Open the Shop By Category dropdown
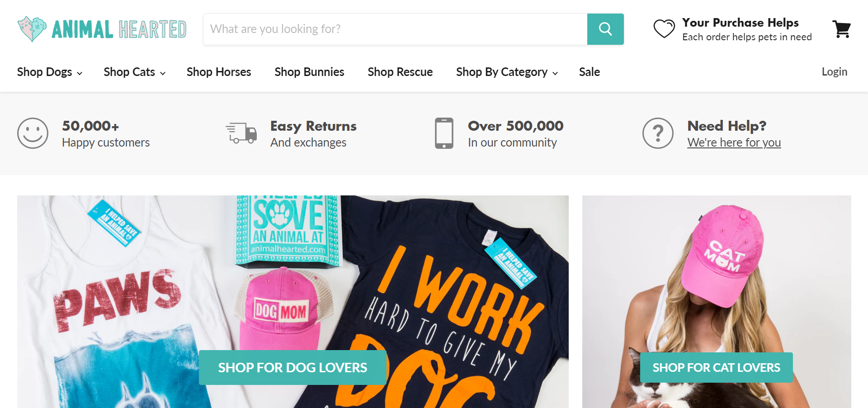 click(503, 71)
